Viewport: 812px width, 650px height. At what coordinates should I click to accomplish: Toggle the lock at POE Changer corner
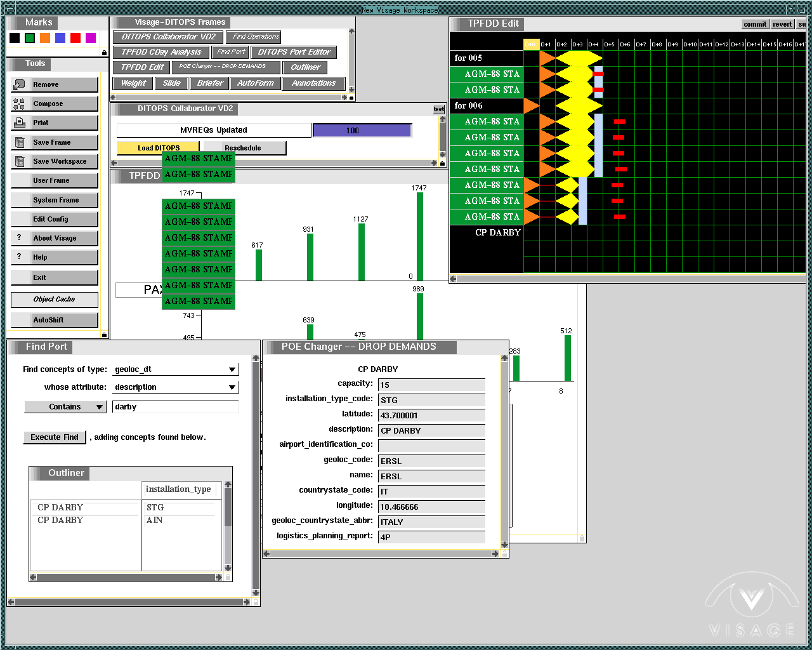(x=504, y=554)
